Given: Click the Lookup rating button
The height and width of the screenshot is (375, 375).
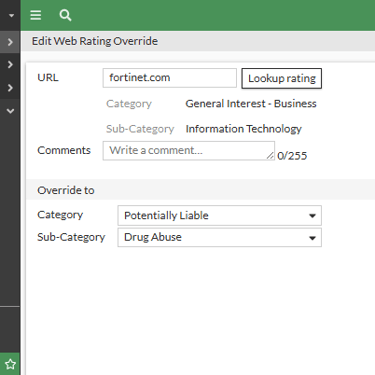Looking at the screenshot, I should click(282, 78).
